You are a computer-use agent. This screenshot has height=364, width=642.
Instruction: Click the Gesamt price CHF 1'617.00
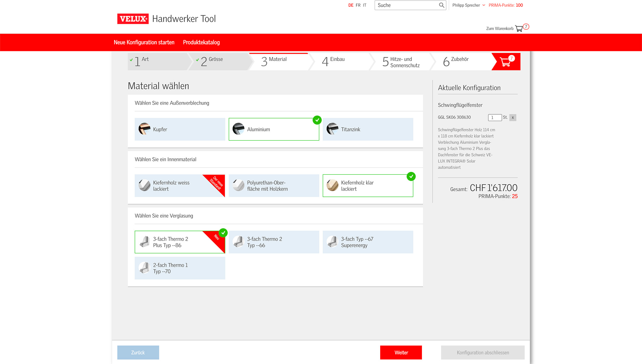coord(493,188)
